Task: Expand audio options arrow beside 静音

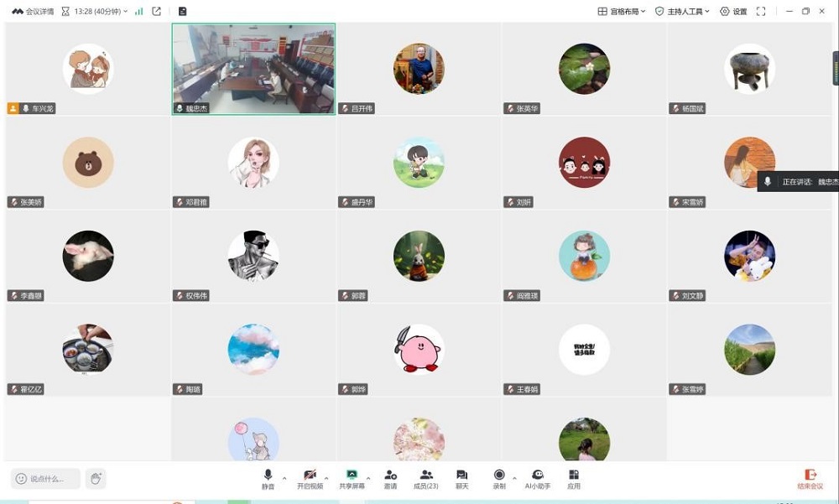Action: tap(284, 478)
